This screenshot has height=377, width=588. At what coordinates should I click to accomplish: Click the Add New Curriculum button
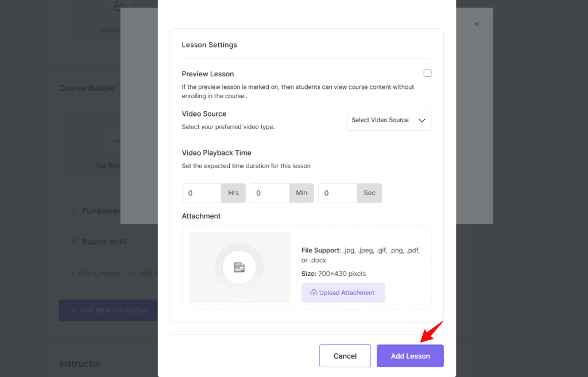pos(109,310)
